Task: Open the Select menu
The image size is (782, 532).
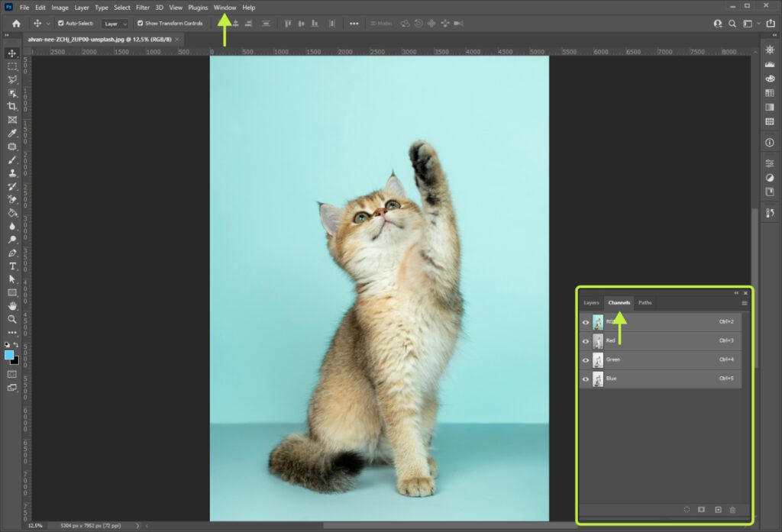Action: click(121, 8)
